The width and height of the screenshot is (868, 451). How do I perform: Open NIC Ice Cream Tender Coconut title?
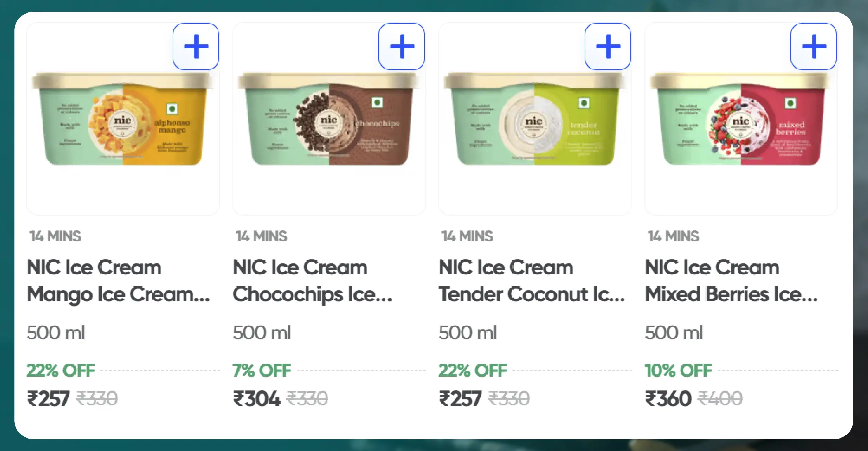(532, 281)
